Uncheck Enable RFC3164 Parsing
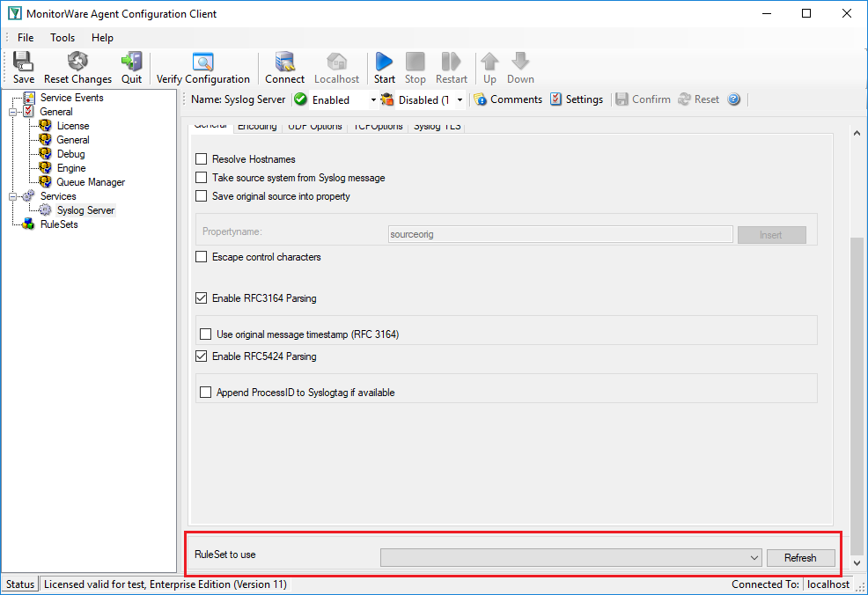Image resolution: width=868 pixels, height=595 pixels. coord(202,297)
